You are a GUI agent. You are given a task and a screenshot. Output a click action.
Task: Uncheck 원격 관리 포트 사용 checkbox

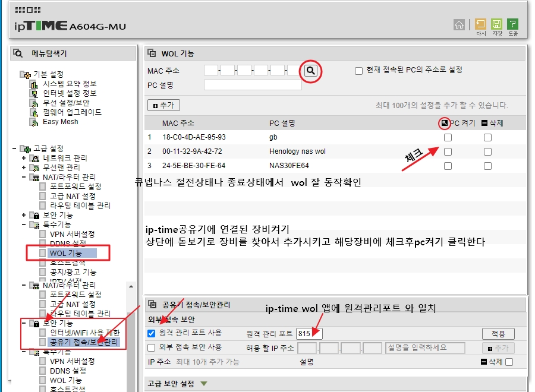click(x=151, y=333)
